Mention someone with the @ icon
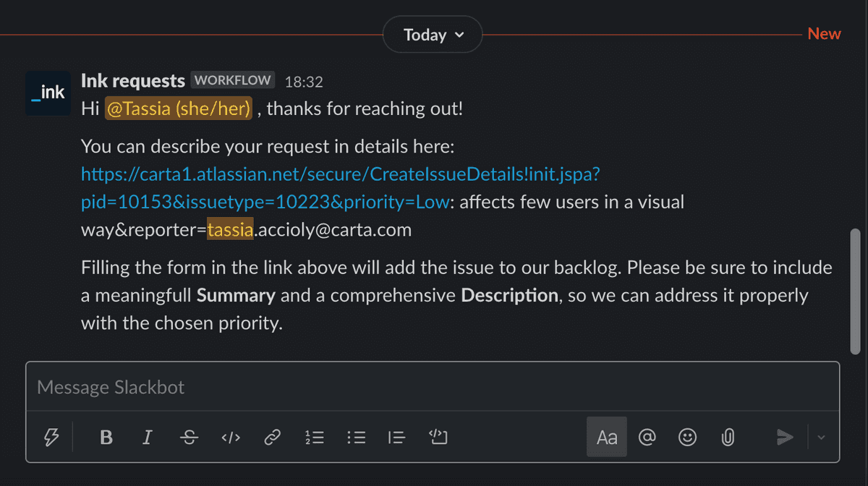The image size is (868, 486). pyautogui.click(x=647, y=437)
